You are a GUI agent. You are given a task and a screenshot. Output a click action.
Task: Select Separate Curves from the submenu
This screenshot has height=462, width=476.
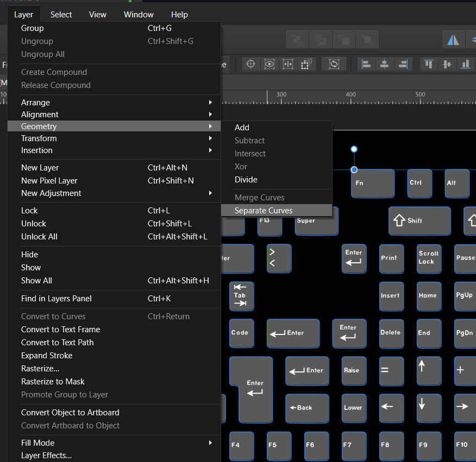tap(264, 210)
